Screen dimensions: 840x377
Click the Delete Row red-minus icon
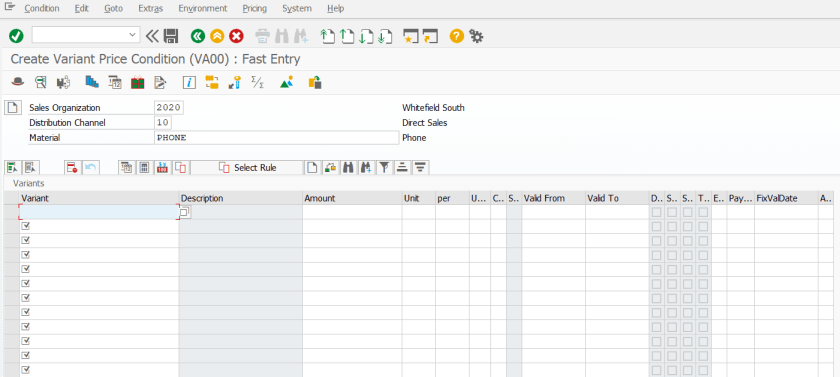(72, 168)
